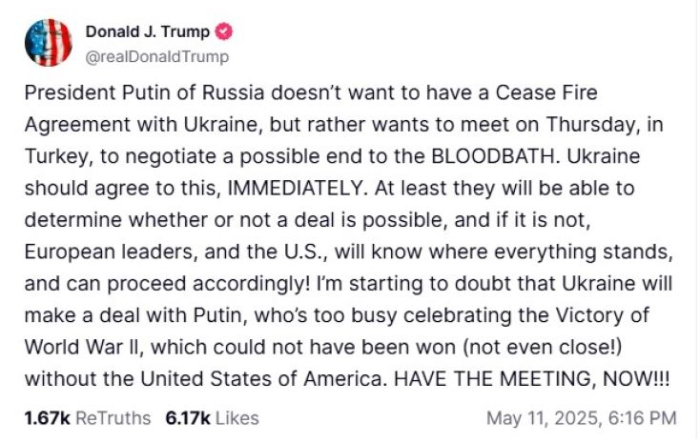The height and width of the screenshot is (443, 700).
Task: Click the ReTruths label
Action: (113, 418)
